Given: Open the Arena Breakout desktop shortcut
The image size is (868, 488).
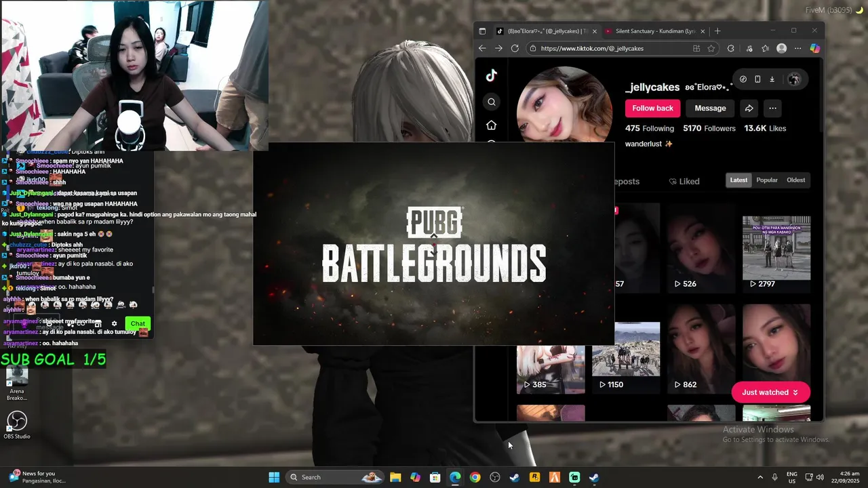Looking at the screenshot, I should (17, 384).
